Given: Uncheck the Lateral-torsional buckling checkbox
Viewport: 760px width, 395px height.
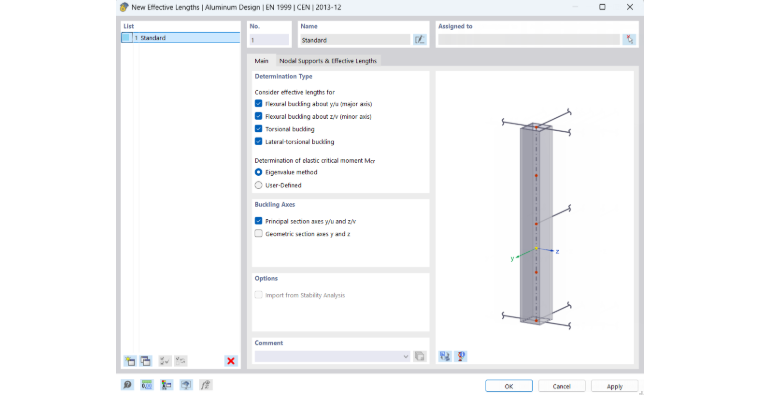Looking at the screenshot, I should [x=258, y=142].
